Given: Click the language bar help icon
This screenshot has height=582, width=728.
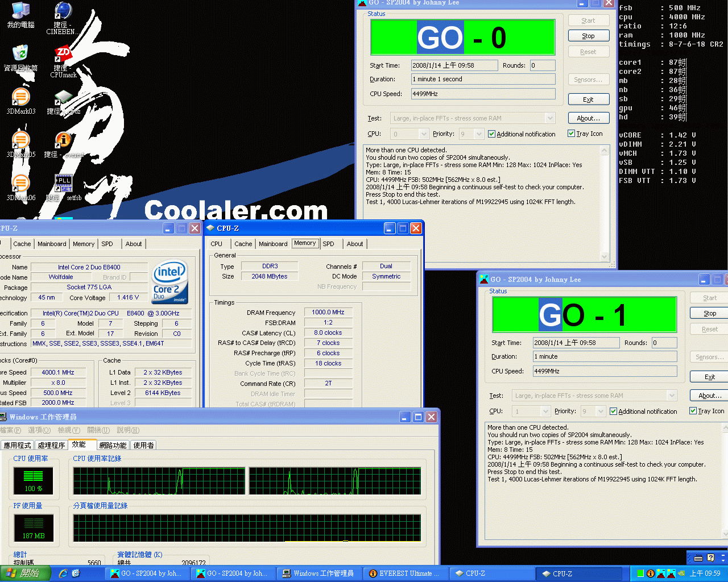Looking at the screenshot, I should tap(710, 558).
